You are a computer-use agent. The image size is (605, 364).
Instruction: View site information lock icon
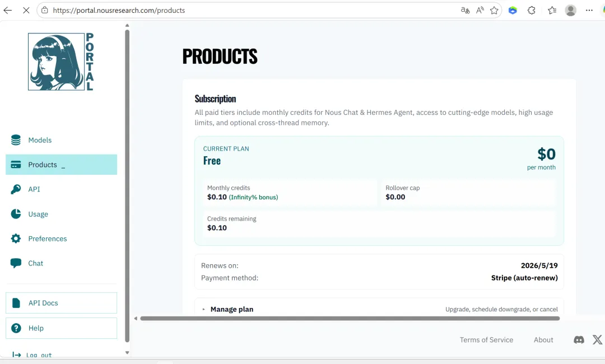pyautogui.click(x=45, y=11)
